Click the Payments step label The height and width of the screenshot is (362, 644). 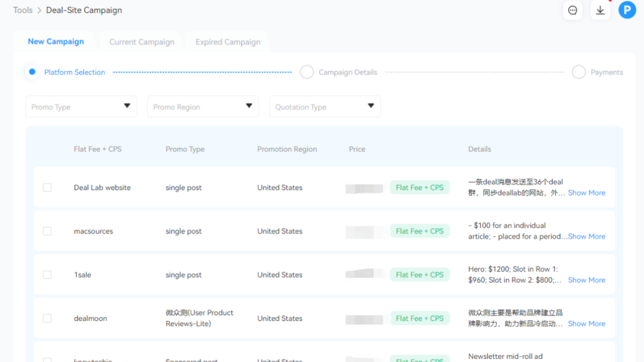coord(606,72)
